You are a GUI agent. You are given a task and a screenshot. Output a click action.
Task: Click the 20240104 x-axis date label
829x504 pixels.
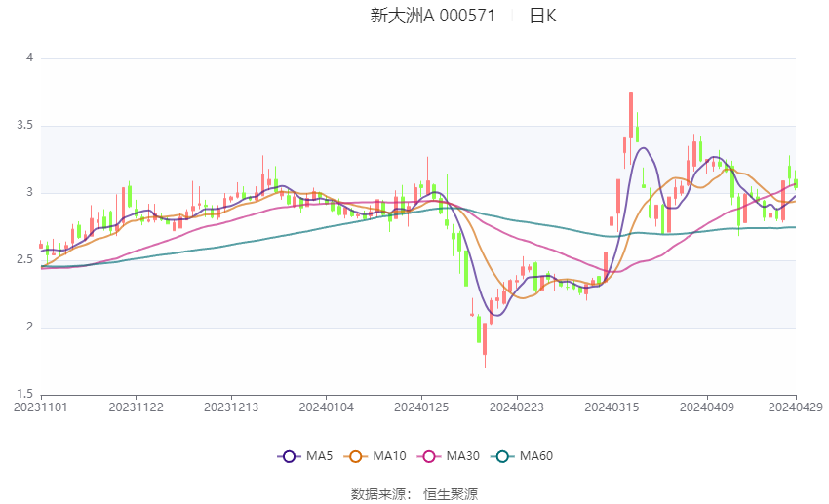(326, 407)
